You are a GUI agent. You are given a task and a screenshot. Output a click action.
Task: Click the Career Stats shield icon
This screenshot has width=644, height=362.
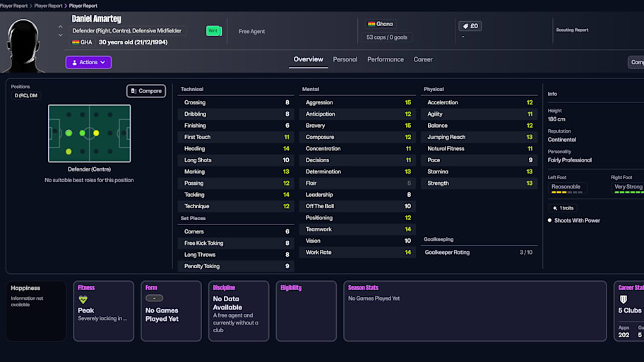[623, 299]
